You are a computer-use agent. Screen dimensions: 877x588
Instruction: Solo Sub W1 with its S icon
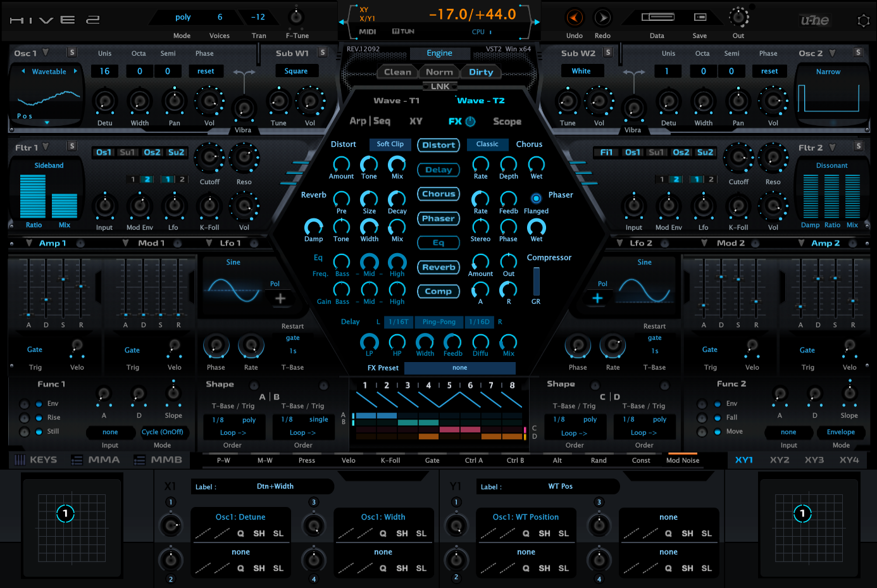click(x=323, y=53)
